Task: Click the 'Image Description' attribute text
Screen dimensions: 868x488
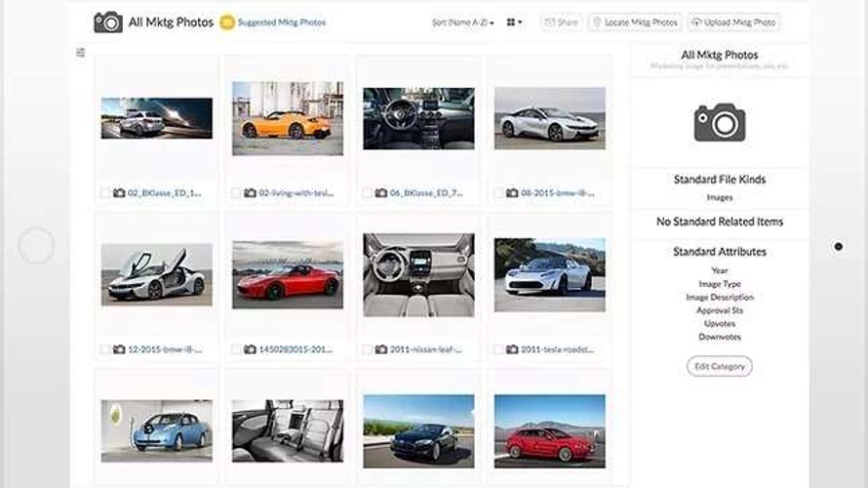Action: pyautogui.click(x=720, y=297)
